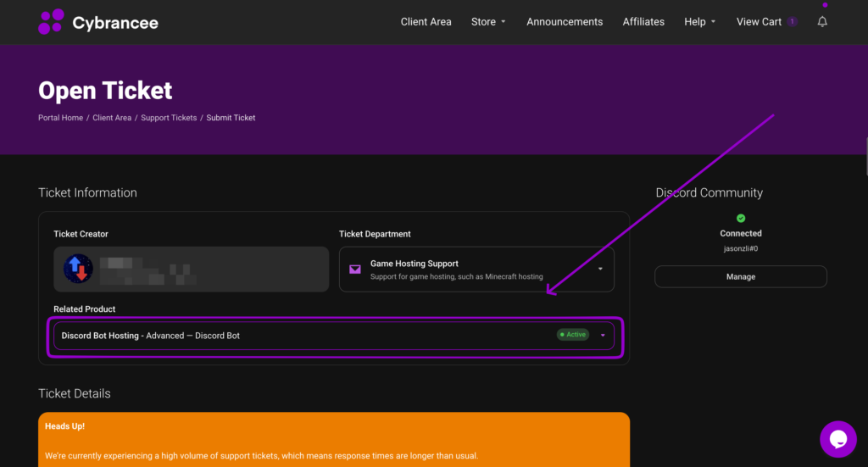
Task: Open the live chat bubble
Action: 838,439
